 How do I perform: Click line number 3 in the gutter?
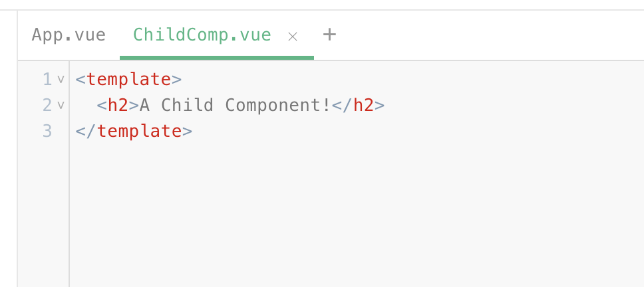(x=47, y=131)
